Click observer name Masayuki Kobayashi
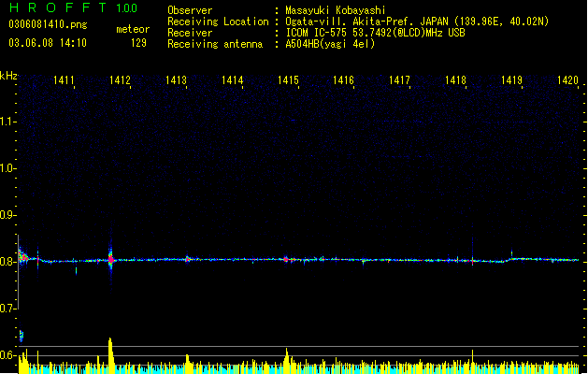 (336, 10)
